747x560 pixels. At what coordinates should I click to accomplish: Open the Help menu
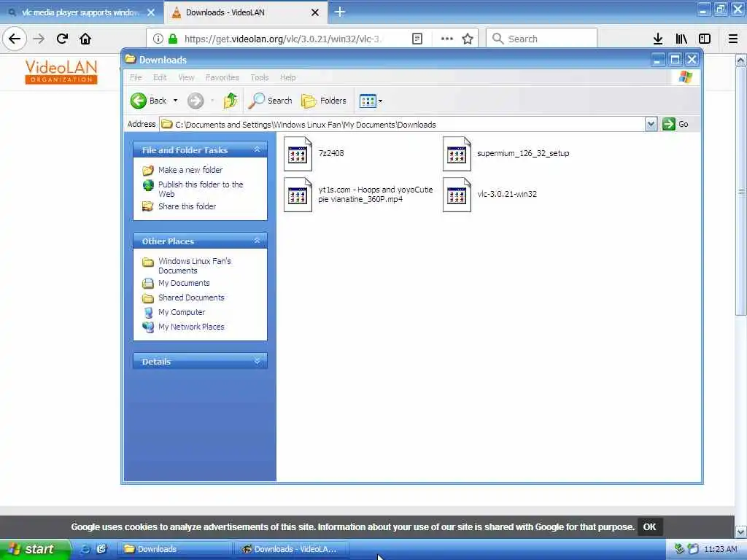coord(287,77)
